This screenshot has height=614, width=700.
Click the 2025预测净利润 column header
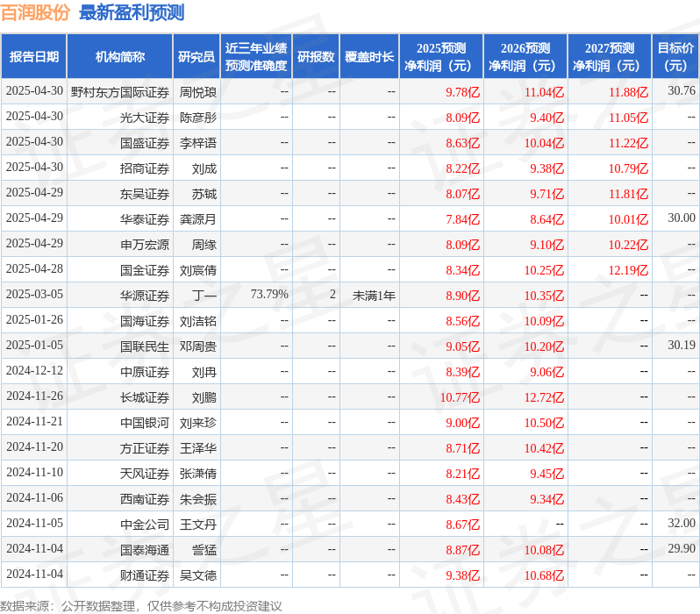(441, 57)
